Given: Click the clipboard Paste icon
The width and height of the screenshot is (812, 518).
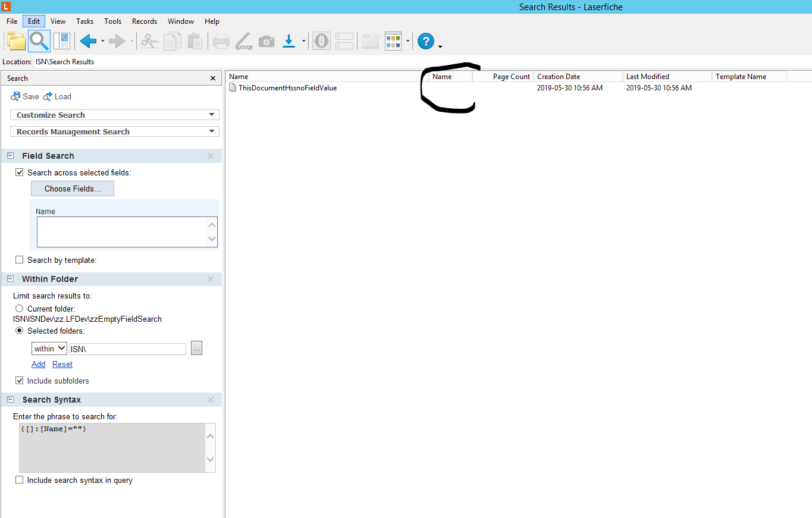Looking at the screenshot, I should (195, 41).
